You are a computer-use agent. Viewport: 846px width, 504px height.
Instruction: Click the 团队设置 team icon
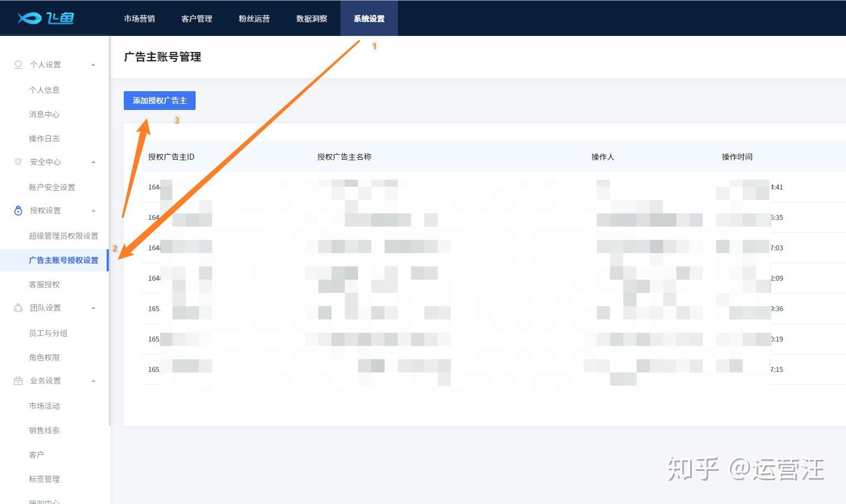click(x=18, y=308)
